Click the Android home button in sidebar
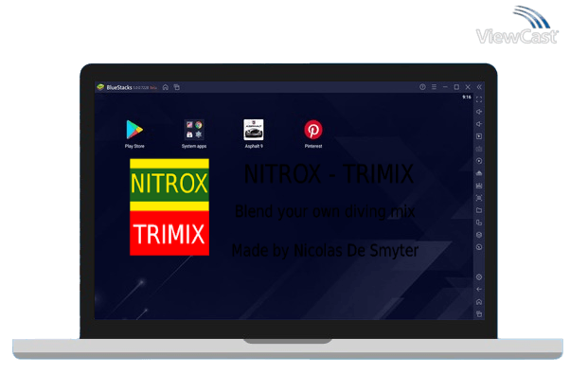This screenshot has width=570, height=392. tap(479, 302)
